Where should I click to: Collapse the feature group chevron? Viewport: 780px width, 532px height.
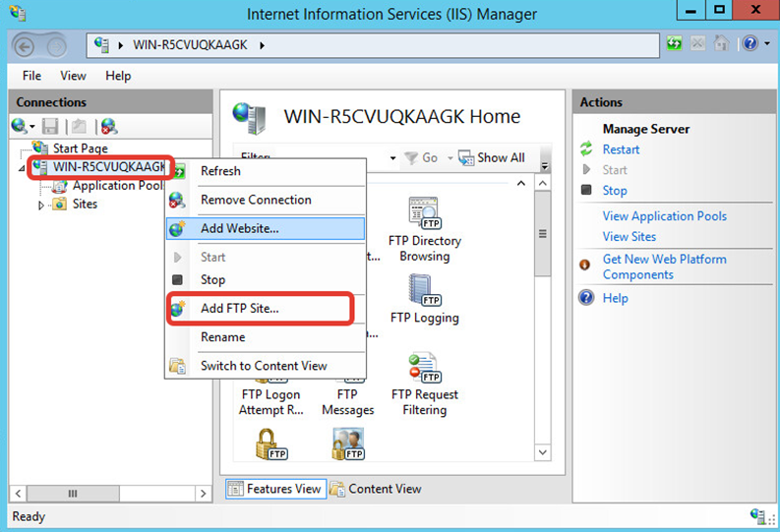point(521,184)
